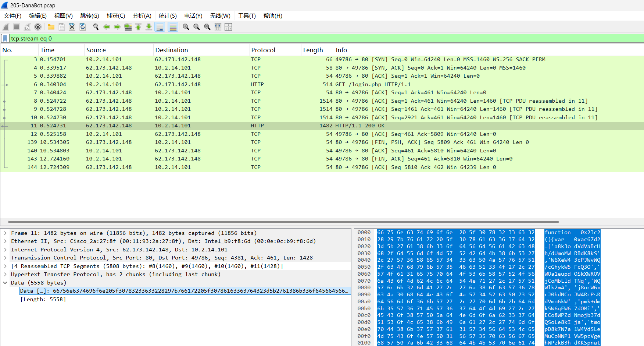Expand Hypertext Transfer Protocol details
This screenshot has width=644, height=346.
click(5, 274)
